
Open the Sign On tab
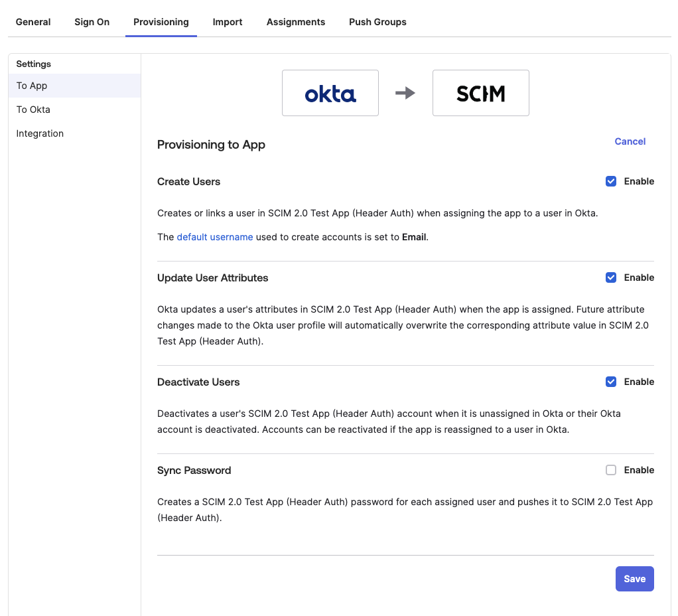pyautogui.click(x=92, y=21)
